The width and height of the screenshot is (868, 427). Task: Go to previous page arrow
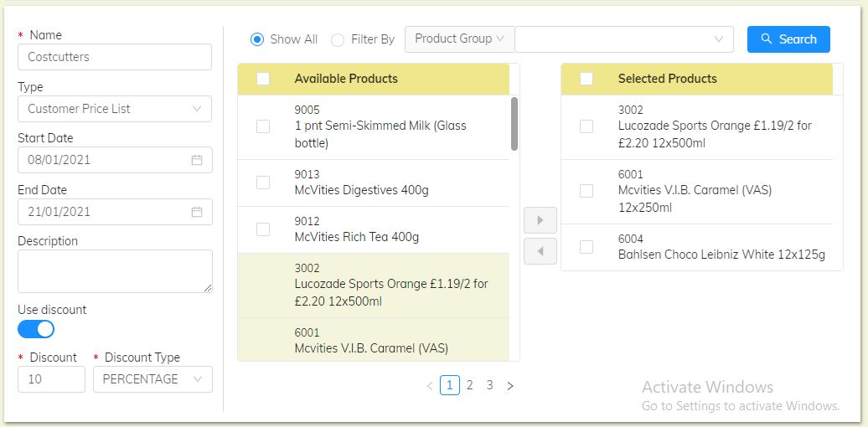point(430,386)
